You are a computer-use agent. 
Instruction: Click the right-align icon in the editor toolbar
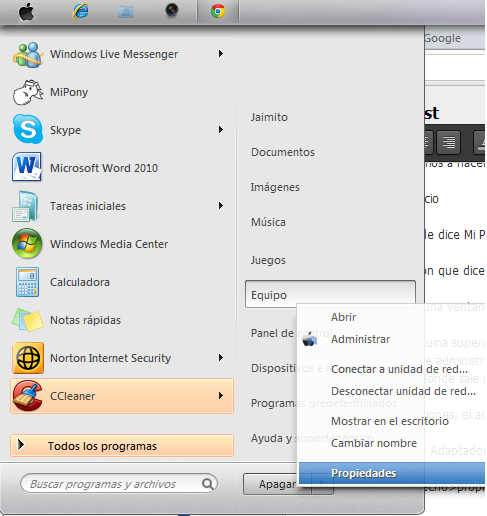click(x=448, y=142)
